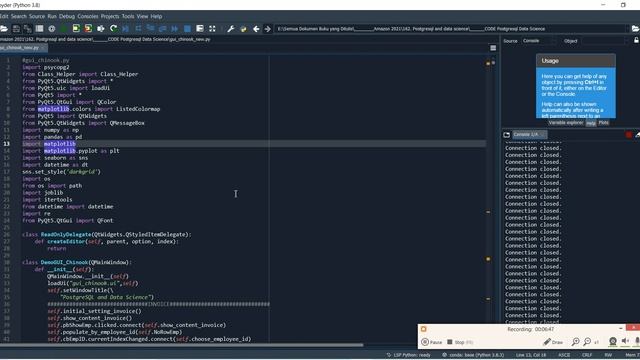Screen dimensions: 640x360
Task: Run the current cell
Action: pos(76,29)
